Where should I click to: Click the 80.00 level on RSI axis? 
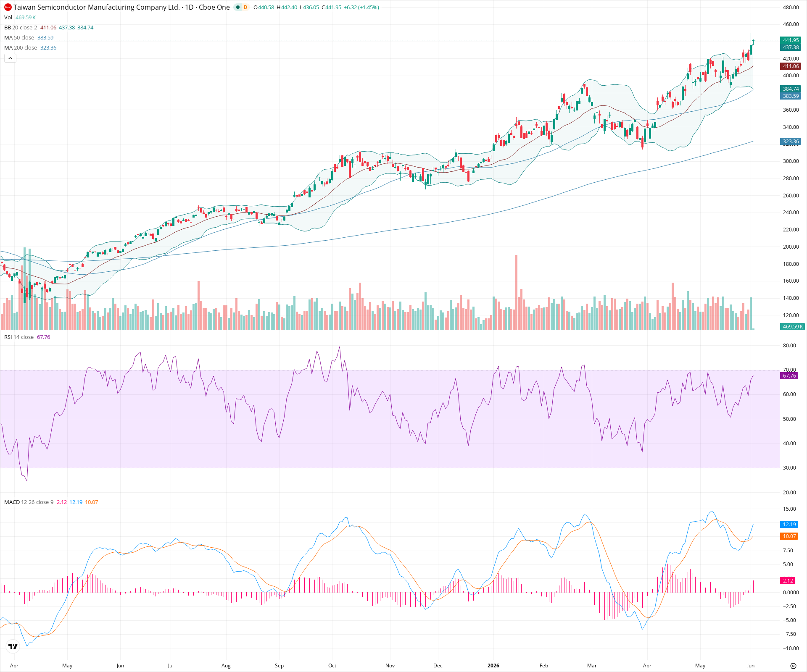pos(789,346)
